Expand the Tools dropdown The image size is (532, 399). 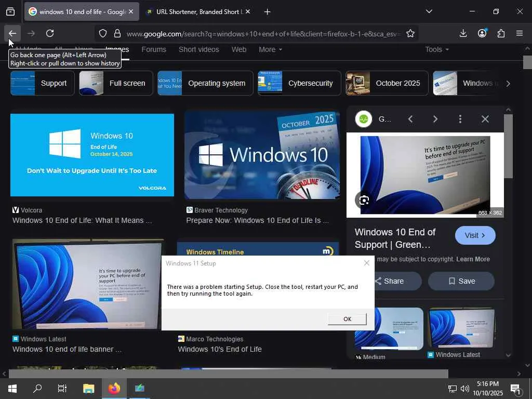(x=437, y=49)
